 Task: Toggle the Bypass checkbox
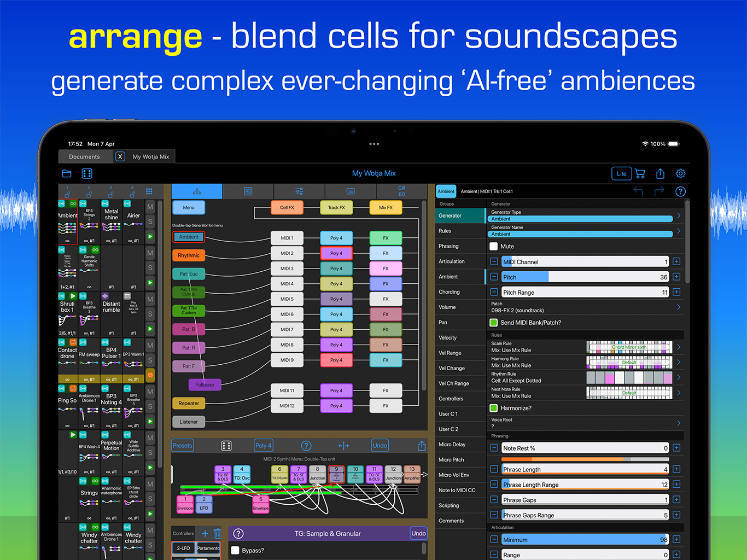click(235, 550)
